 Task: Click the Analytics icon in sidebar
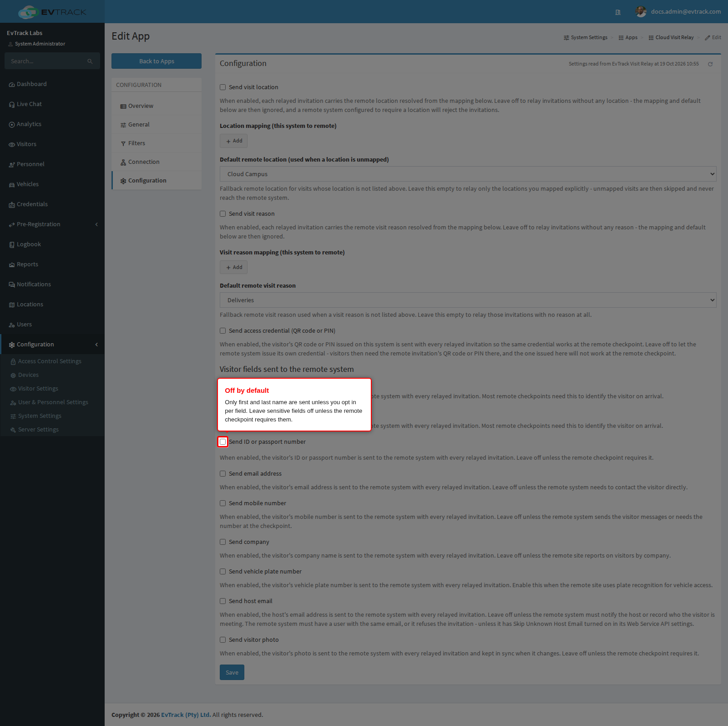tap(12, 125)
